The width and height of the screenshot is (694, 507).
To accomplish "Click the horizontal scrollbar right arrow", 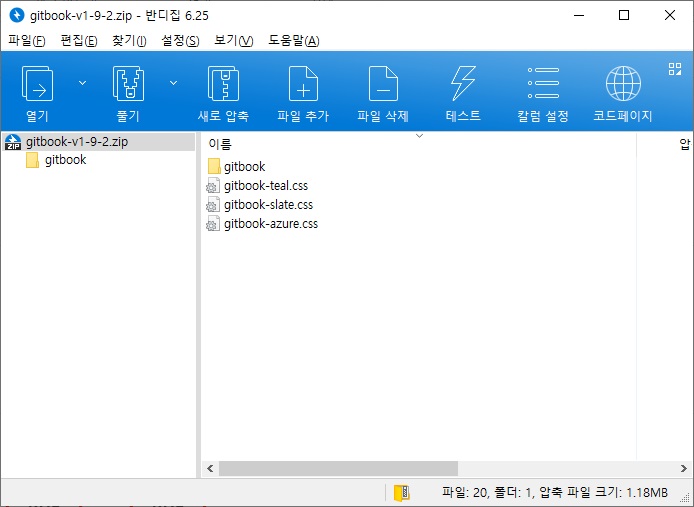I will click(x=684, y=468).
